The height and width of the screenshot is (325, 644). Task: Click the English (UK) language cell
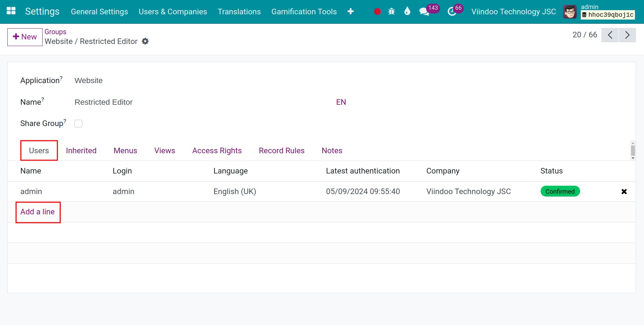coord(235,192)
